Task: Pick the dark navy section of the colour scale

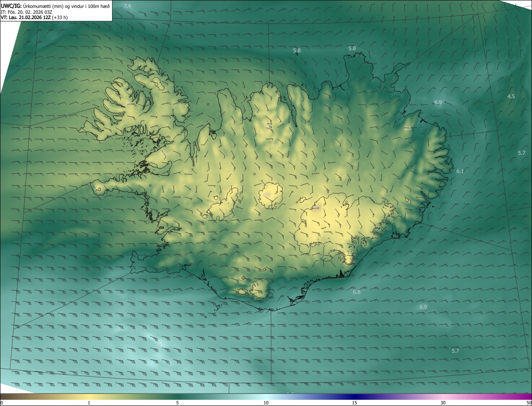Action: 355,396
